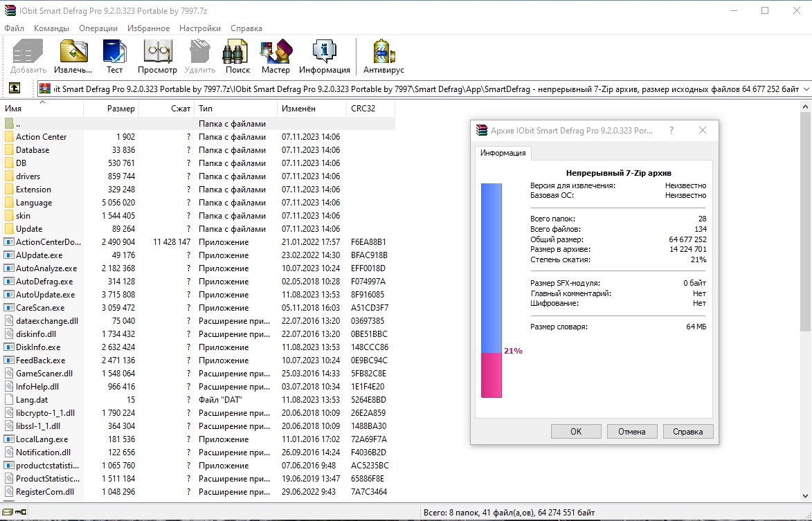Screen dimensions: 812x521
Task: Open the Настройки menu
Action: (x=200, y=28)
